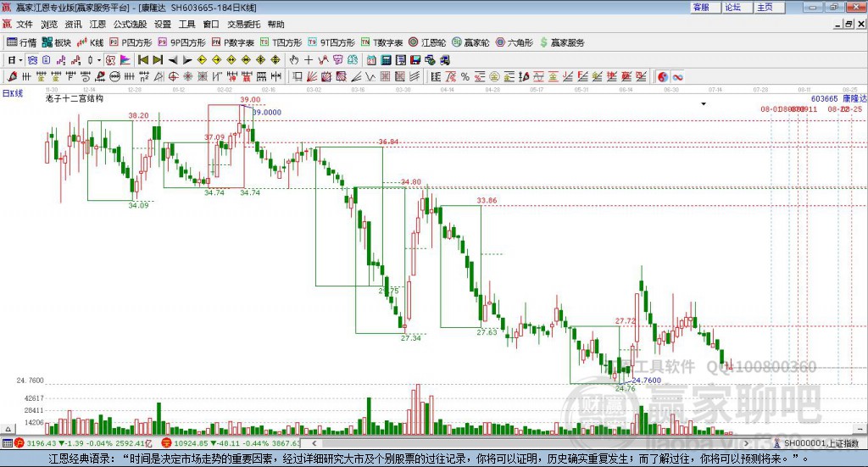Select the red pen drawing tool
Viewport: 868px width, 467px height.
[12, 76]
